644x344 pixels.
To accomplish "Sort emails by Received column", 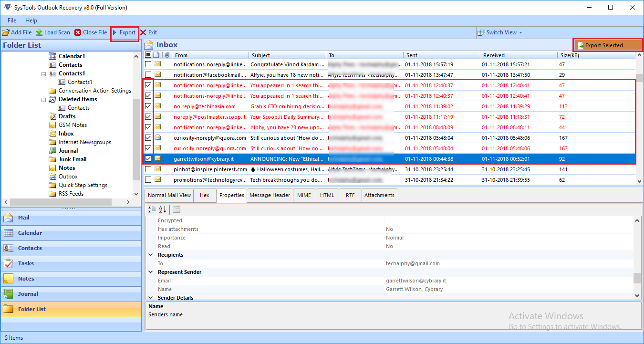I will (x=519, y=55).
